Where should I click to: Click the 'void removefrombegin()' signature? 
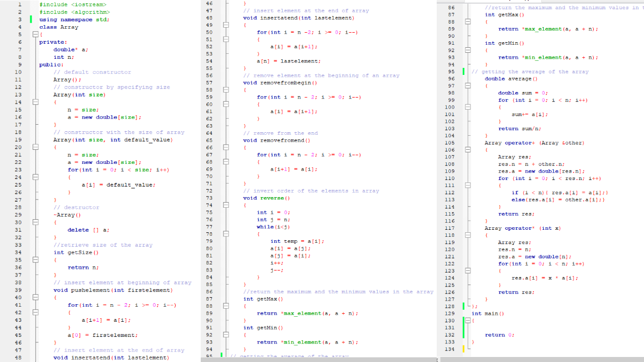pyautogui.click(x=280, y=83)
